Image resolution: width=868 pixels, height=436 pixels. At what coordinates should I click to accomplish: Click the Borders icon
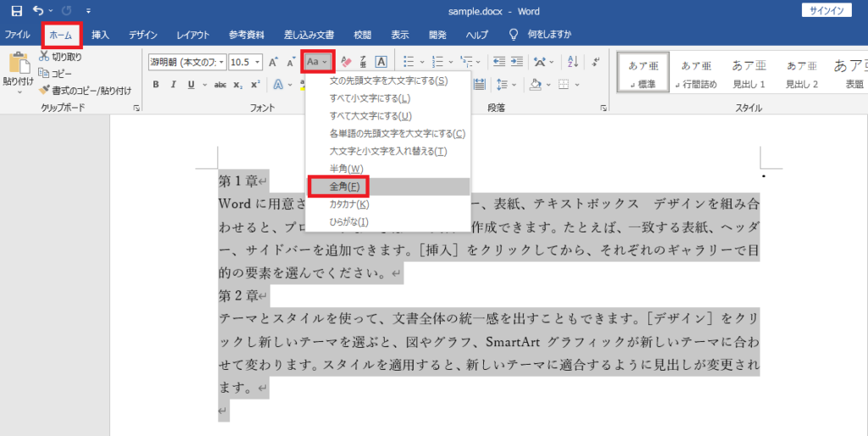click(x=564, y=85)
